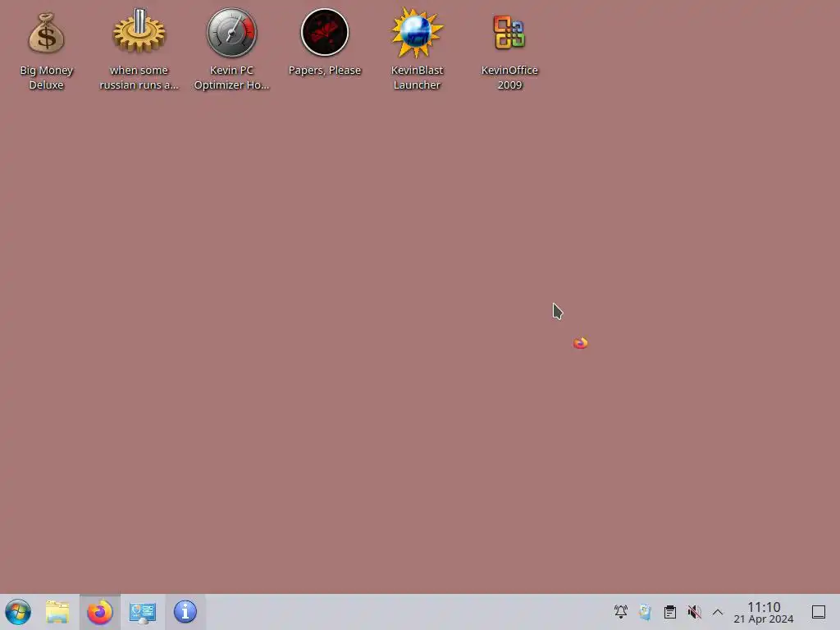Image resolution: width=840 pixels, height=630 pixels.
Task: Open the Start menu orb
Action: pos(18,612)
